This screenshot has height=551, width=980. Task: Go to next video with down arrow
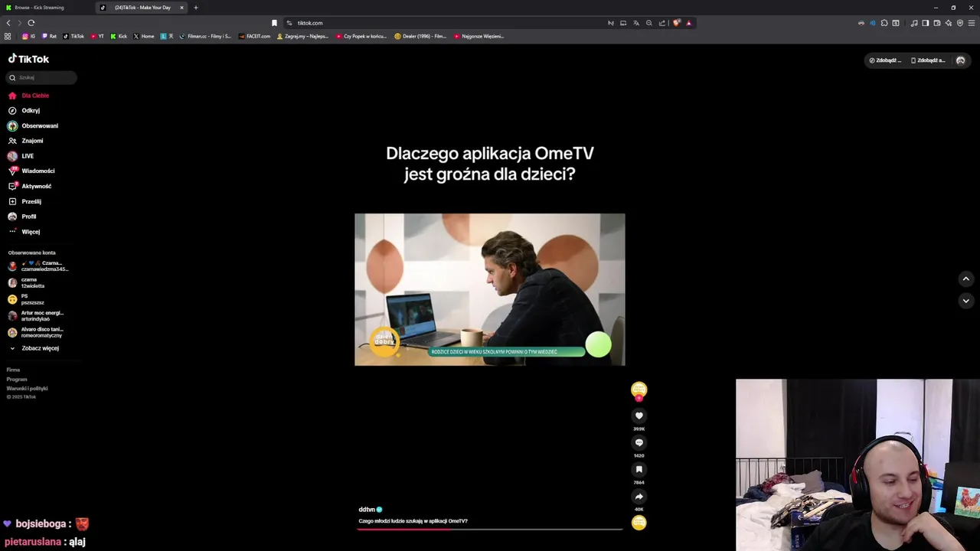[965, 301]
